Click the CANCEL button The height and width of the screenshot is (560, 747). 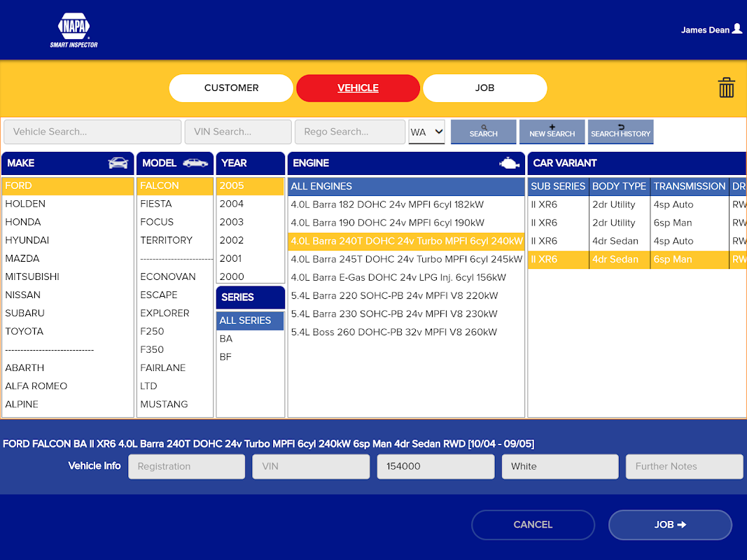tap(533, 525)
